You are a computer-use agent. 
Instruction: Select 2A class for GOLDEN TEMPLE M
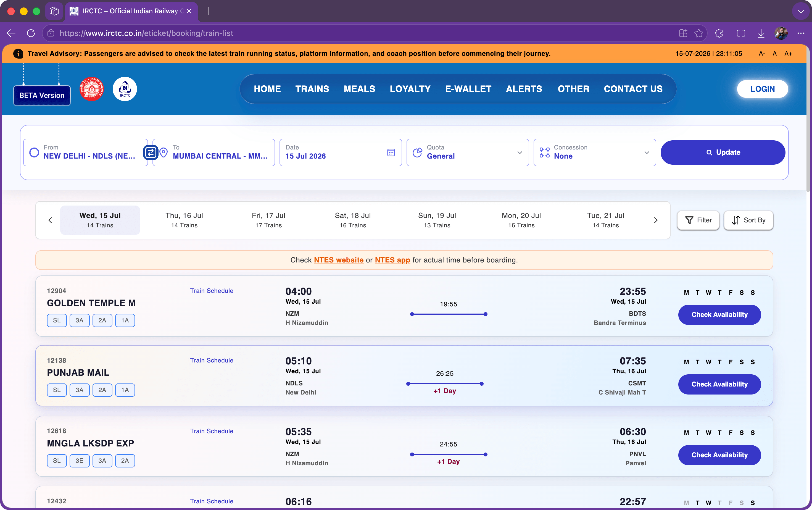point(102,320)
